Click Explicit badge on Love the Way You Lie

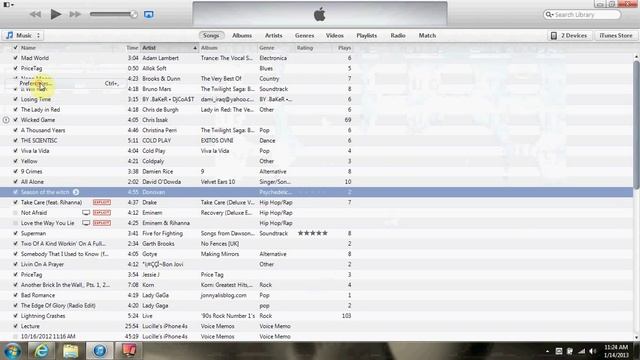coord(102,223)
